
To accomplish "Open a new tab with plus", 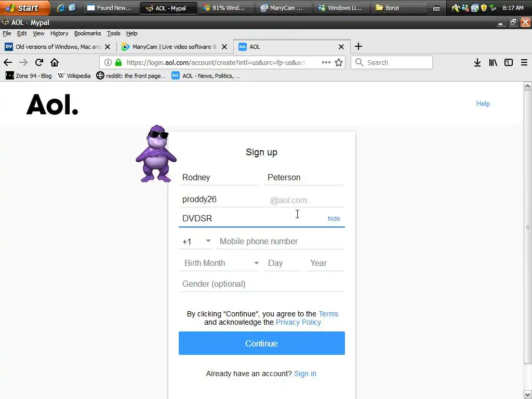I will (x=358, y=46).
